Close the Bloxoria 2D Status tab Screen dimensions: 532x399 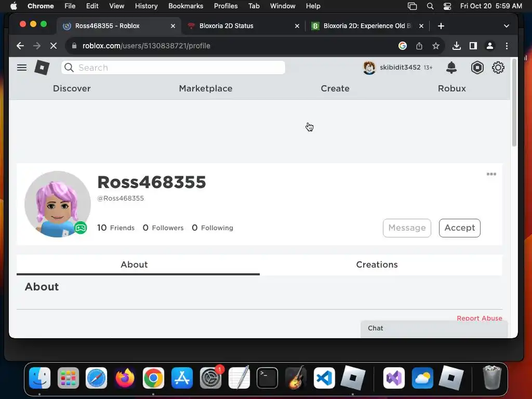pyautogui.click(x=297, y=26)
